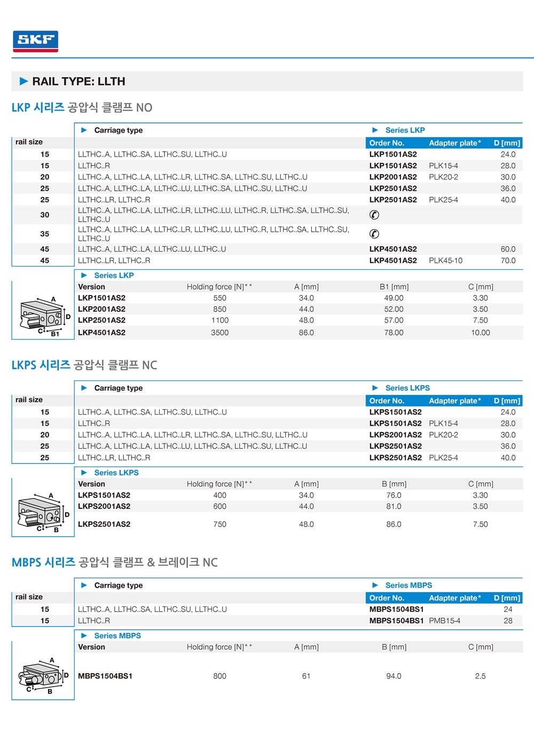Click the D value "70.0"
534x756 pixels.
(x=508, y=261)
